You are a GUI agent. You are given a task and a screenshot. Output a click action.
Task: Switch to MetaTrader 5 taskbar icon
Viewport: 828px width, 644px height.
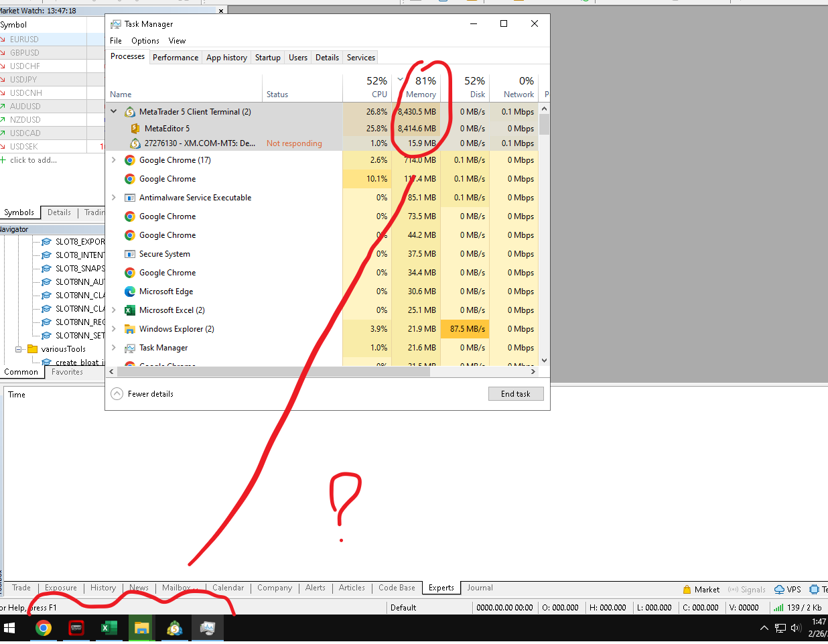coord(174,628)
